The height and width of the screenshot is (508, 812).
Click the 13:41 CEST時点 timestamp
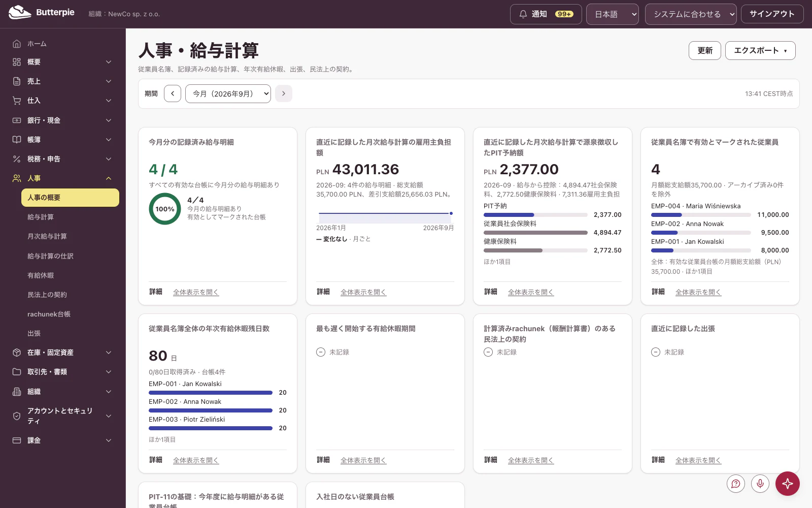(x=769, y=93)
